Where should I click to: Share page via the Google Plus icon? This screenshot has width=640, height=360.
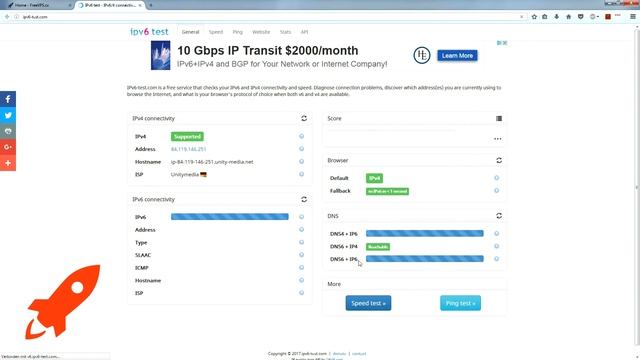click(x=8, y=147)
